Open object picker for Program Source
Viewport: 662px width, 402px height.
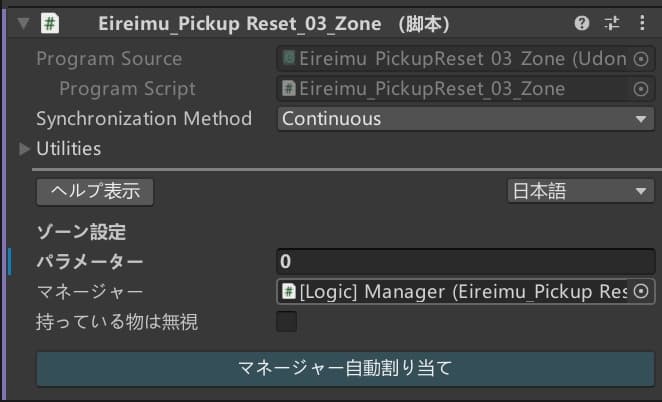coord(640,59)
